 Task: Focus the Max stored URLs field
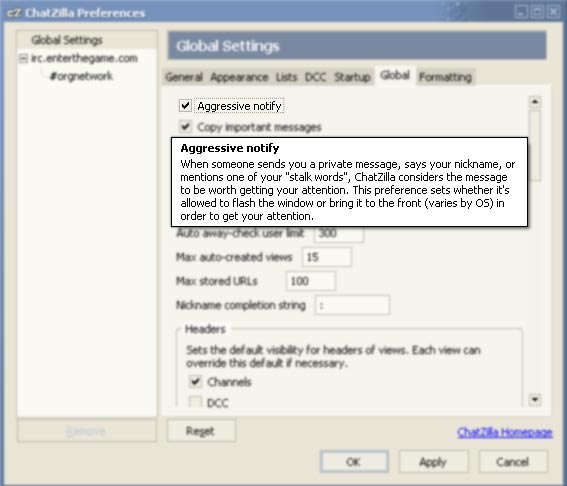(311, 281)
